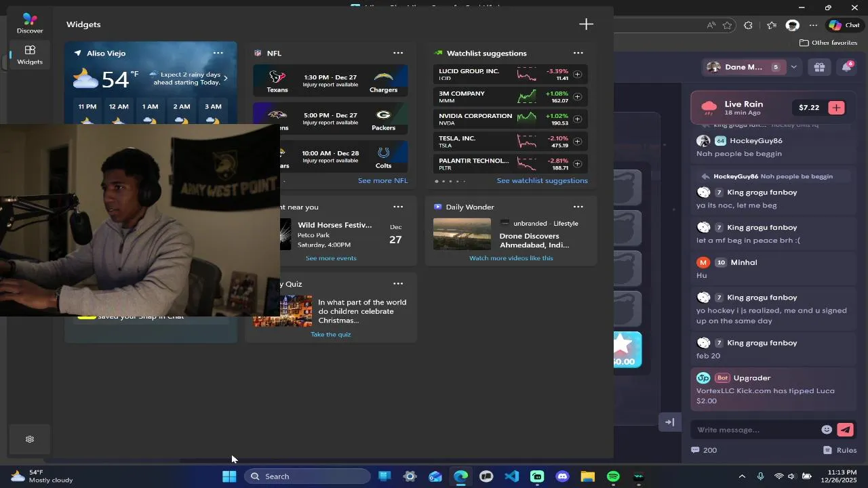The height and width of the screenshot is (488, 868).
Task: Open Windows Start menu
Action: pyautogui.click(x=229, y=476)
